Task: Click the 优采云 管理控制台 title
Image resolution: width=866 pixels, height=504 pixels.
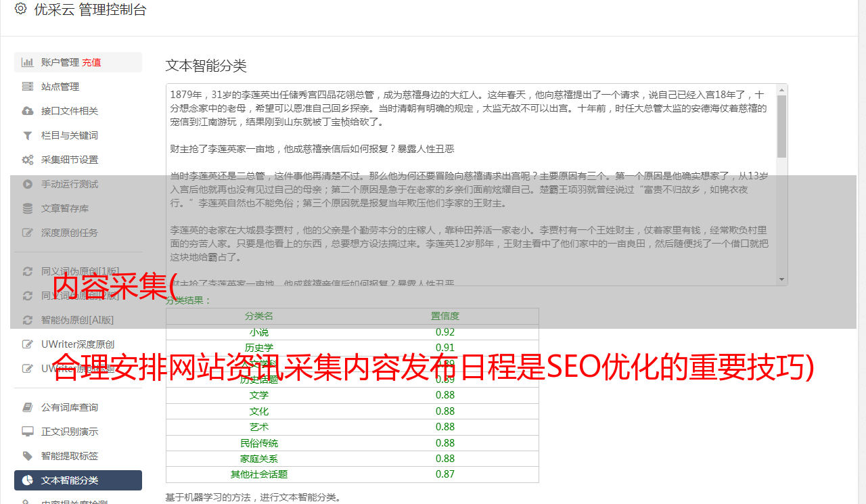Action: tap(90, 9)
